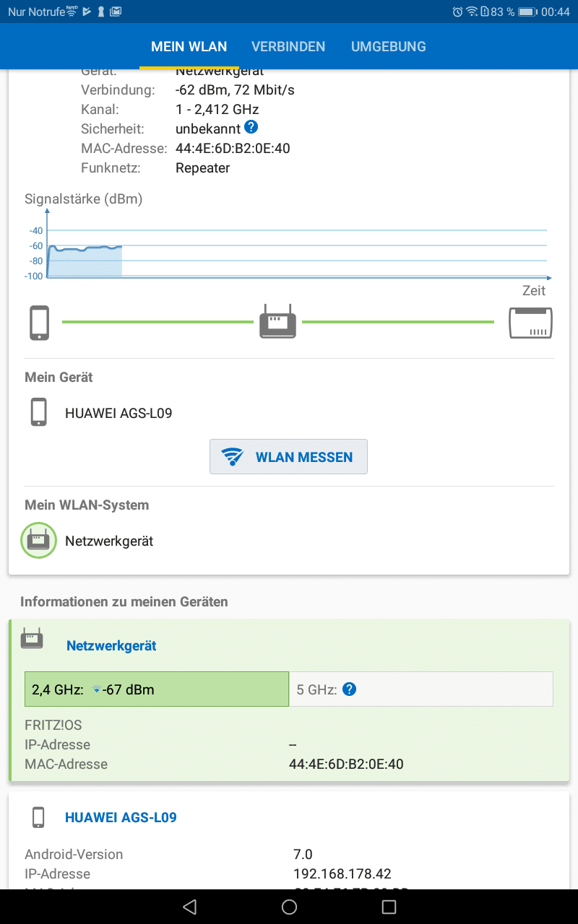Switch to the VERBINDEN tab
Viewport: 578px width, 924px height.
point(288,47)
